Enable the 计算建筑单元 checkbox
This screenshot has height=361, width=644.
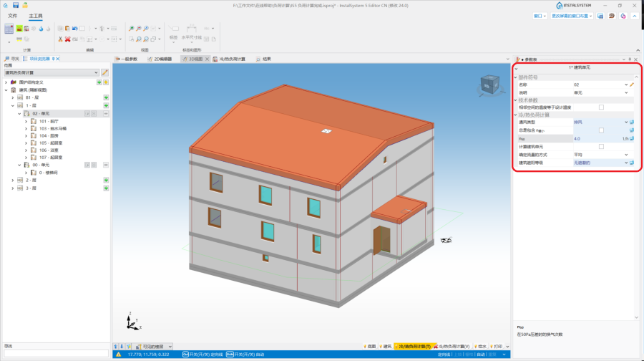click(601, 146)
